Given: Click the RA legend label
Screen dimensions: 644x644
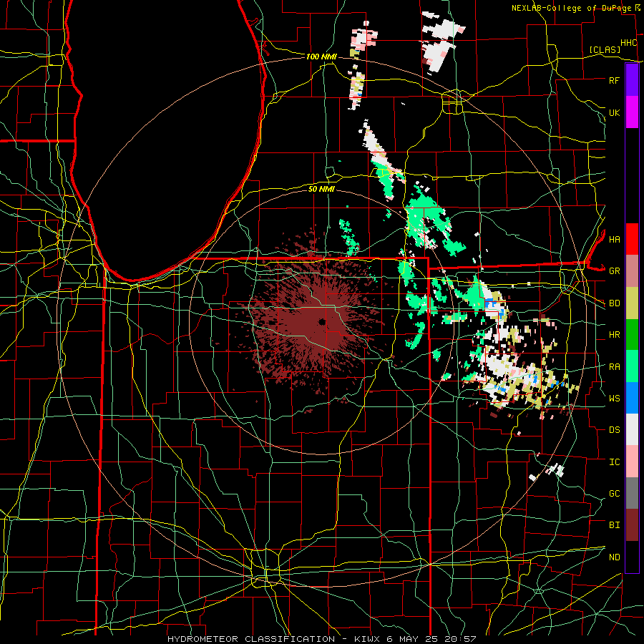Looking at the screenshot, I should coord(614,367).
